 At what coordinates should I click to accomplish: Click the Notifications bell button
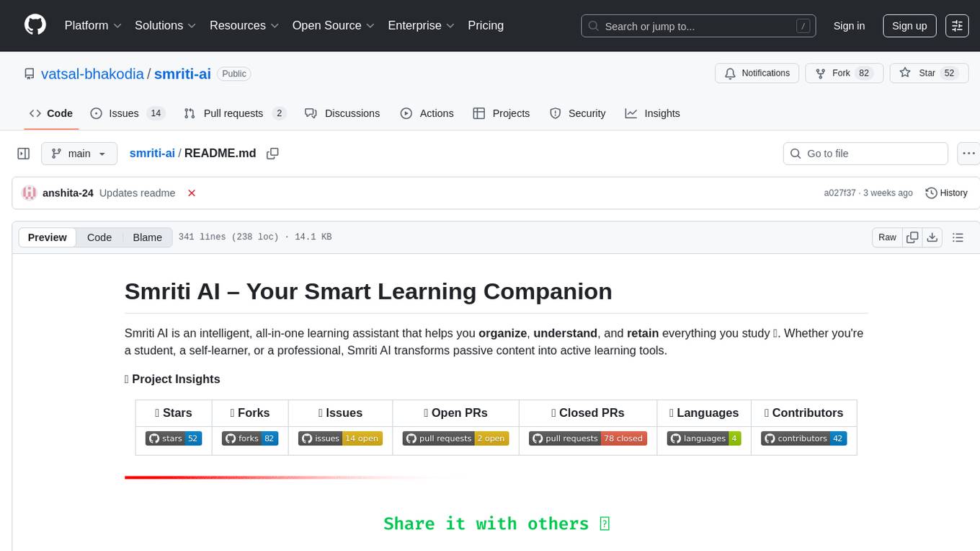pyautogui.click(x=757, y=74)
